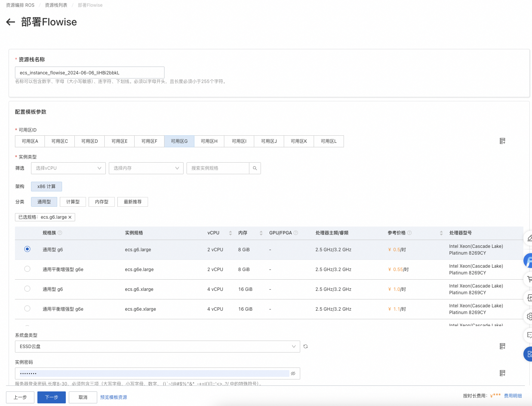Open the shopping cart floating icon
Image resolution: width=532 pixels, height=406 pixels.
[x=529, y=279]
